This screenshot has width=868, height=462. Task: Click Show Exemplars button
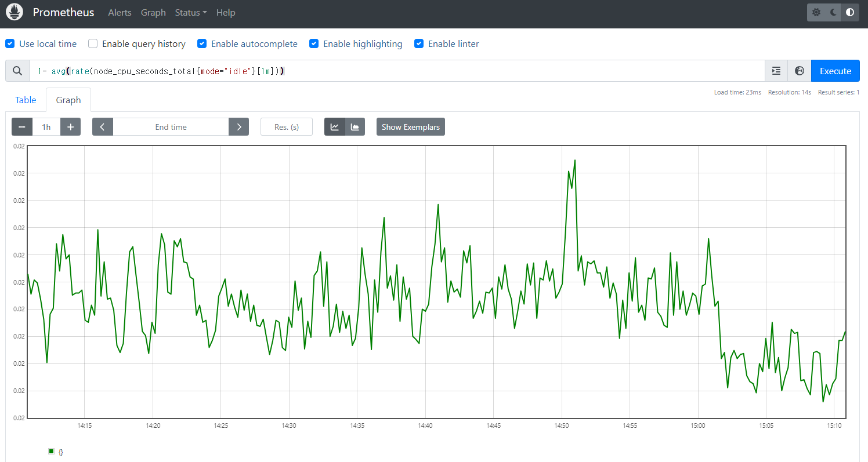coord(411,127)
